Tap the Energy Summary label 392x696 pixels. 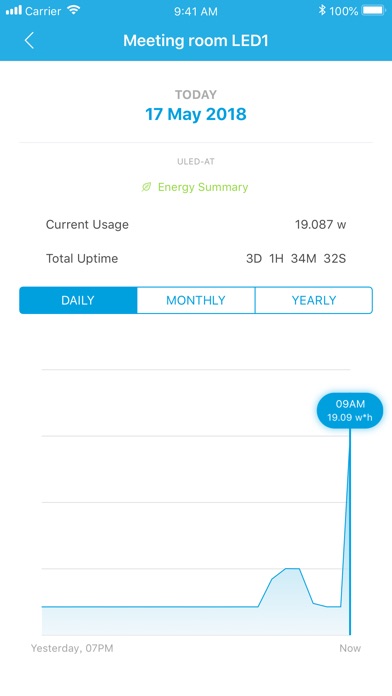tap(203, 187)
